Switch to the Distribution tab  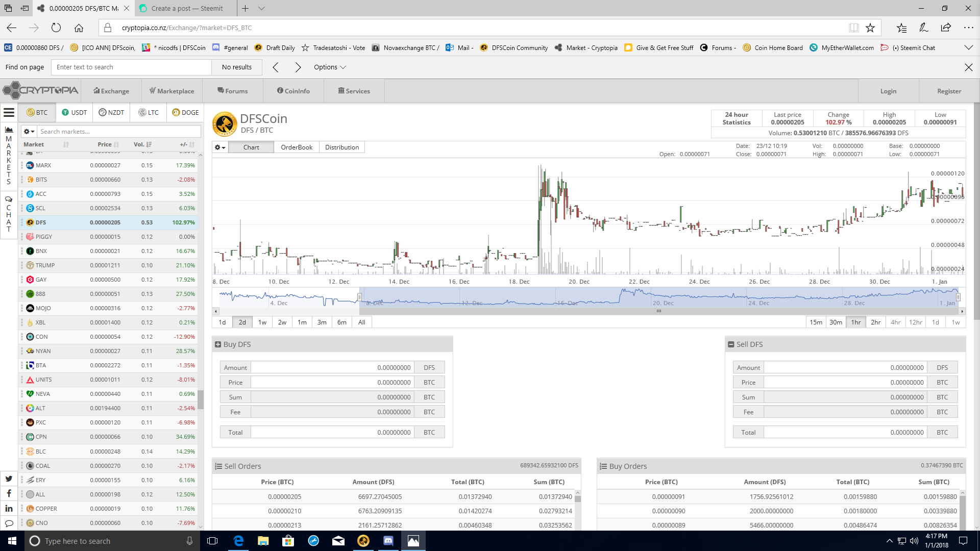342,147
